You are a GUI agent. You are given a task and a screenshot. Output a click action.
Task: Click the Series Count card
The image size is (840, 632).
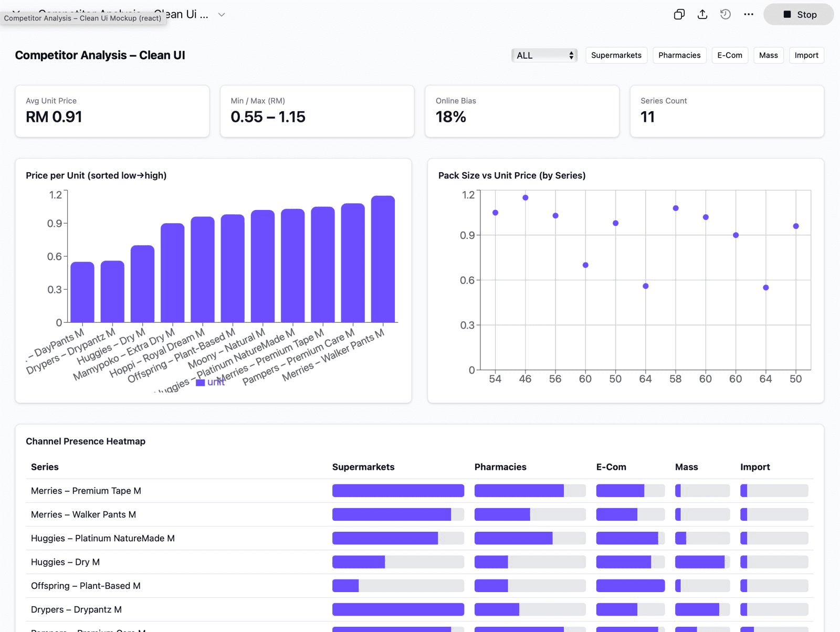tap(727, 111)
